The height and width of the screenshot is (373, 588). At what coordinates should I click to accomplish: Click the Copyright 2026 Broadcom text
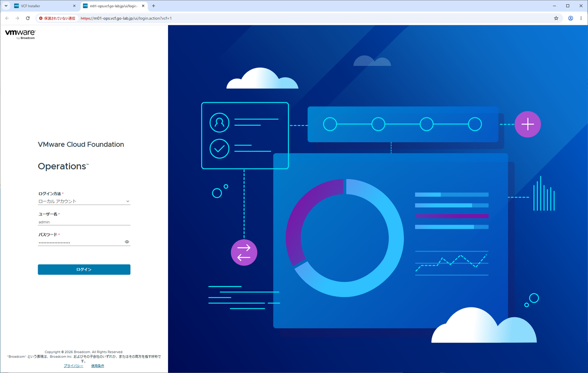(84, 352)
